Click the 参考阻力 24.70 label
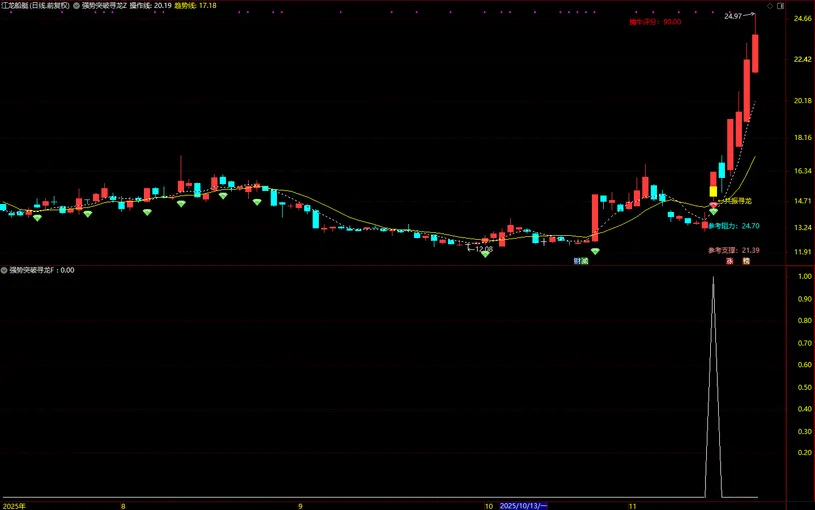Image resolution: width=815 pixels, height=510 pixels. click(x=733, y=226)
